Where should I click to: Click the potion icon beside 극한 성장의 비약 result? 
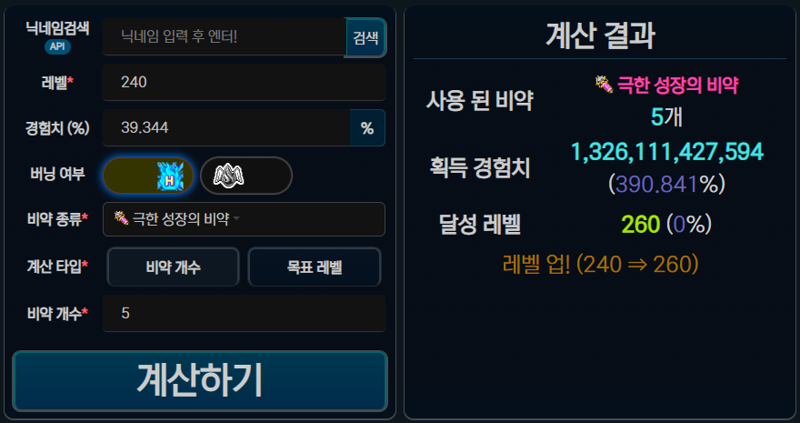tap(604, 84)
